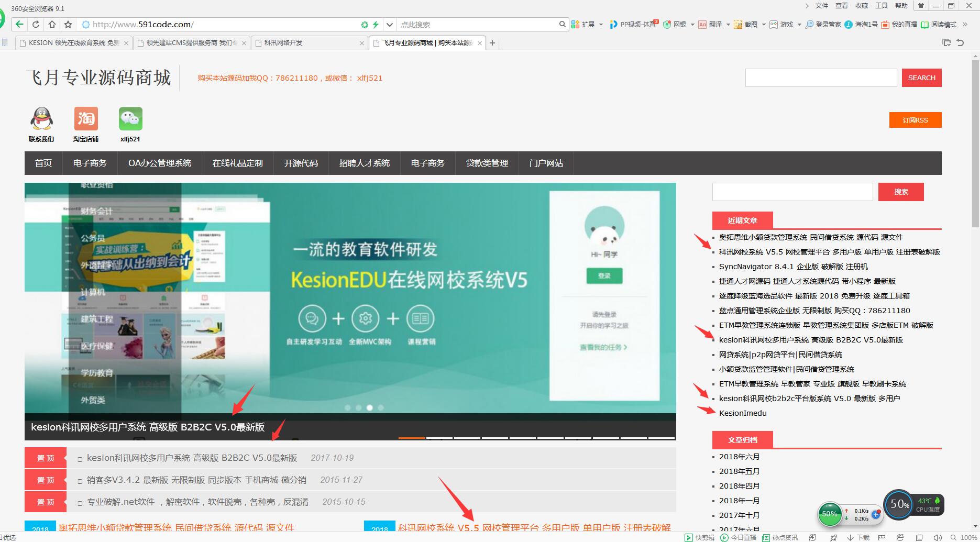The image size is (980, 542).
Task: Go to browser home page icon
Action: click(x=52, y=24)
